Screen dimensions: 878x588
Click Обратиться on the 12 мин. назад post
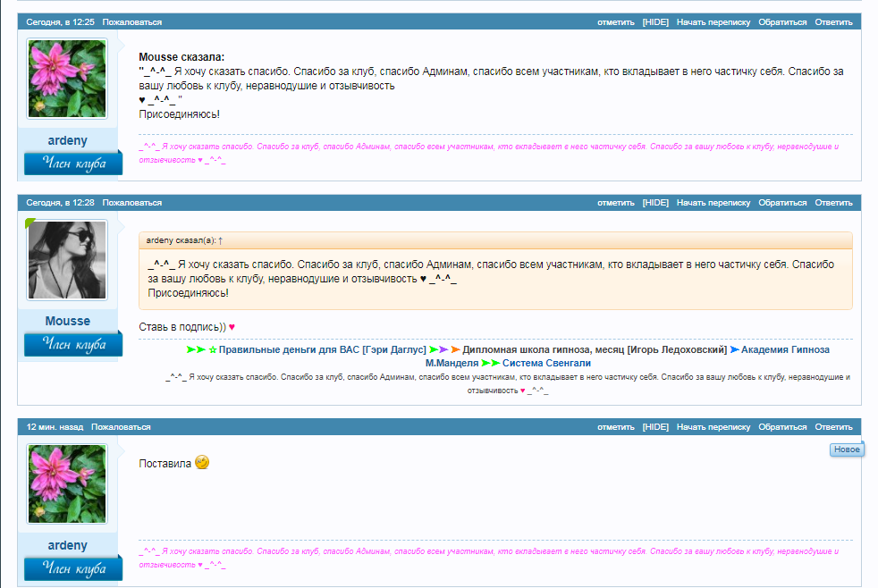782,427
